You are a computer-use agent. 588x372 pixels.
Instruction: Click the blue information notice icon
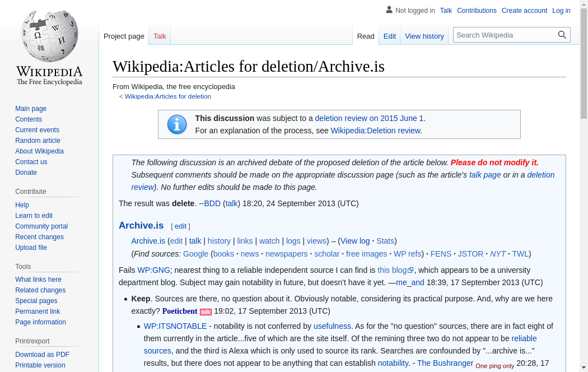tap(177, 124)
